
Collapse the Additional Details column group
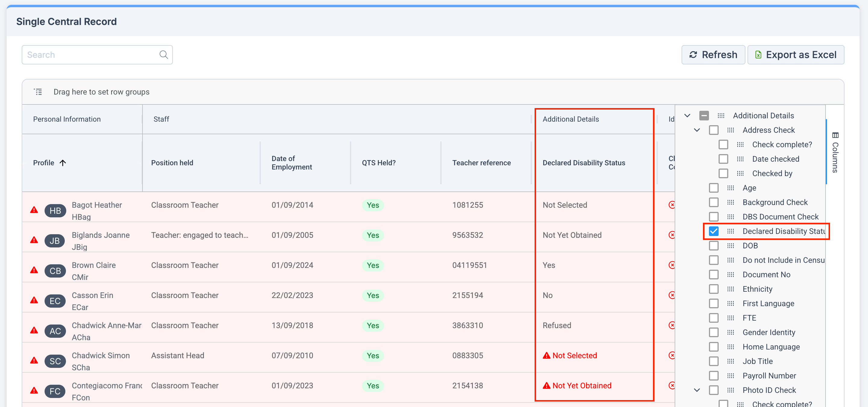(x=687, y=116)
